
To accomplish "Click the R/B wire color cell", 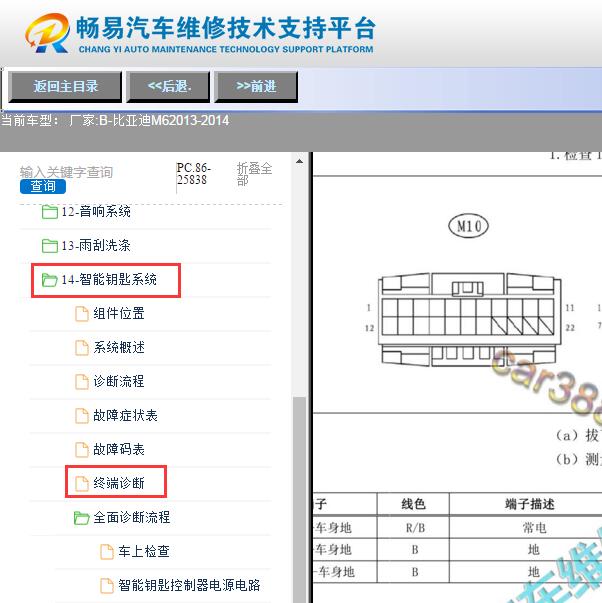I will (415, 528).
